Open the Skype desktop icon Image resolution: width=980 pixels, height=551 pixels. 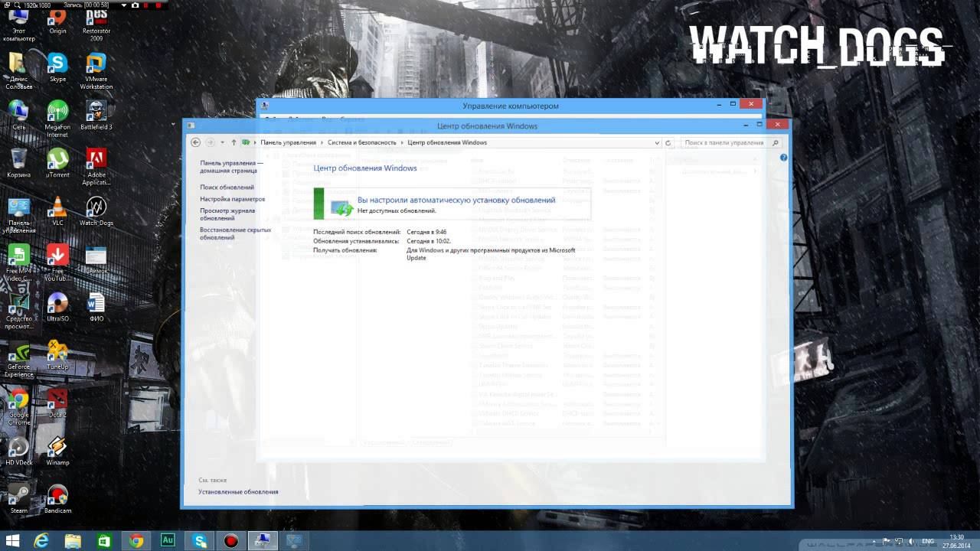coord(57,67)
